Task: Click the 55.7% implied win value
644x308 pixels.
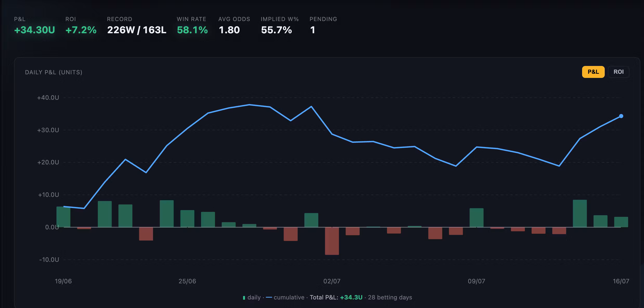Action: tap(276, 30)
